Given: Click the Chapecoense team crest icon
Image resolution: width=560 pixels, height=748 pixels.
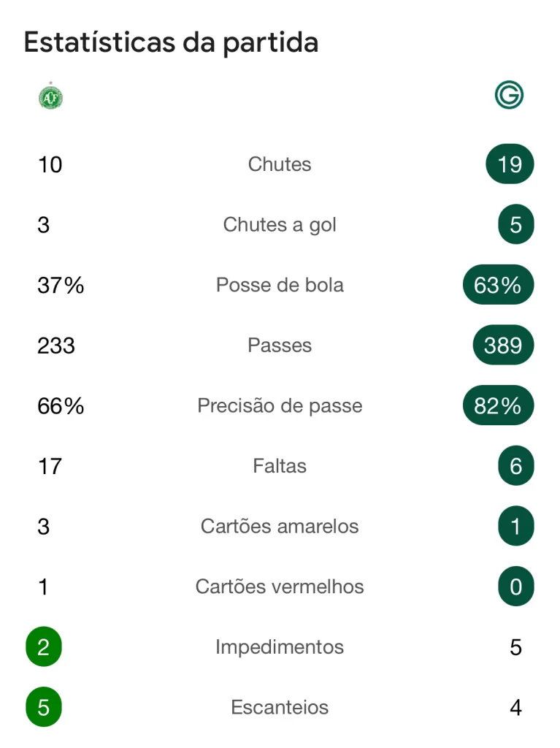Looking at the screenshot, I should point(50,96).
